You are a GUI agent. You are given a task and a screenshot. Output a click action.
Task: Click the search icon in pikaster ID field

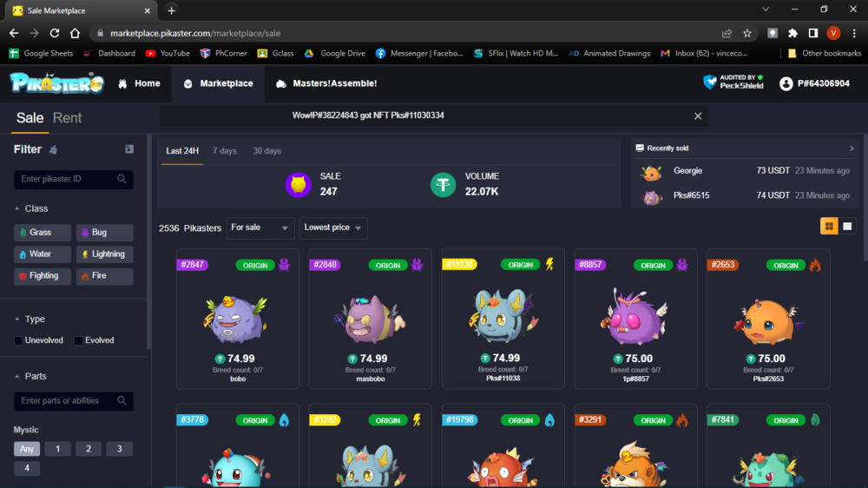click(122, 179)
